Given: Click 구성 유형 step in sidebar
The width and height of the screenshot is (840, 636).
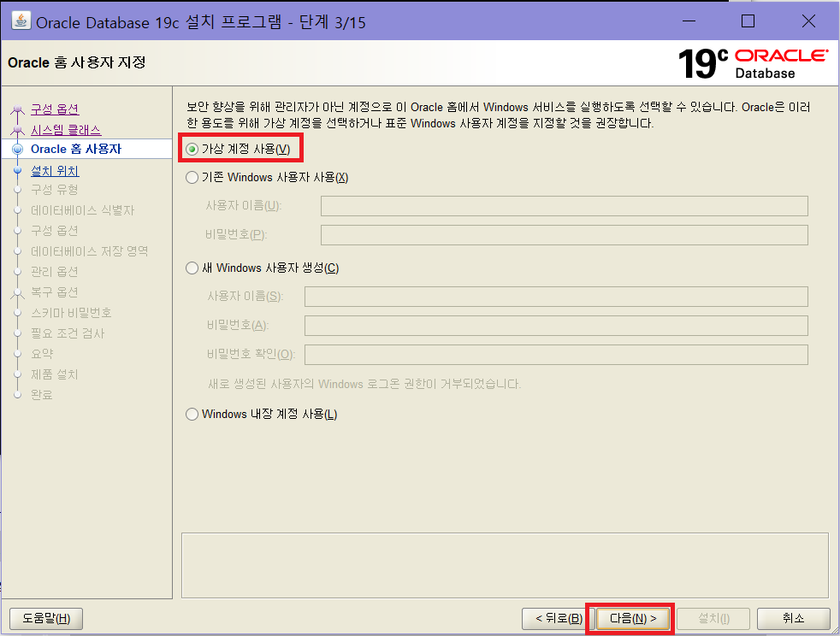Looking at the screenshot, I should (x=55, y=190).
